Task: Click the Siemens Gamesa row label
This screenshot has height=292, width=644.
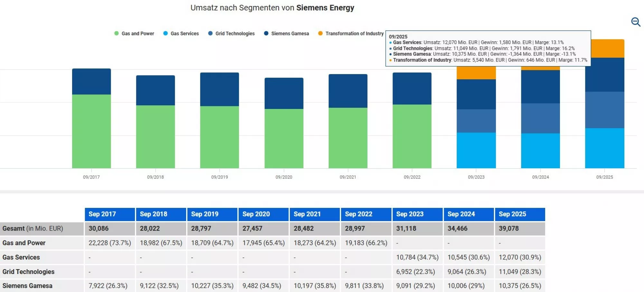Action: tap(27, 286)
